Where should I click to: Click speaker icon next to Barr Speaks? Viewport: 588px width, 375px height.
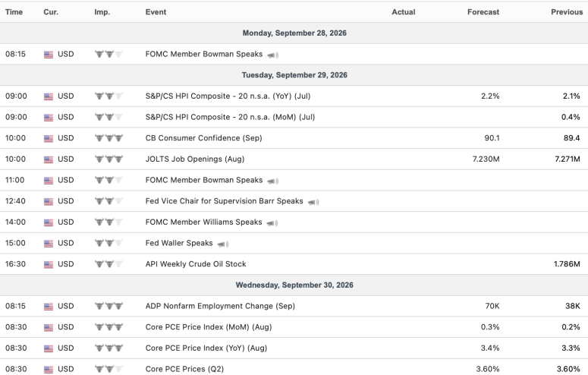(313, 203)
